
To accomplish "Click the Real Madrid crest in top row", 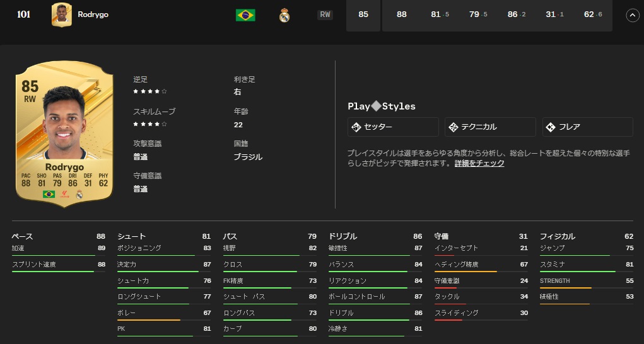I will (284, 15).
